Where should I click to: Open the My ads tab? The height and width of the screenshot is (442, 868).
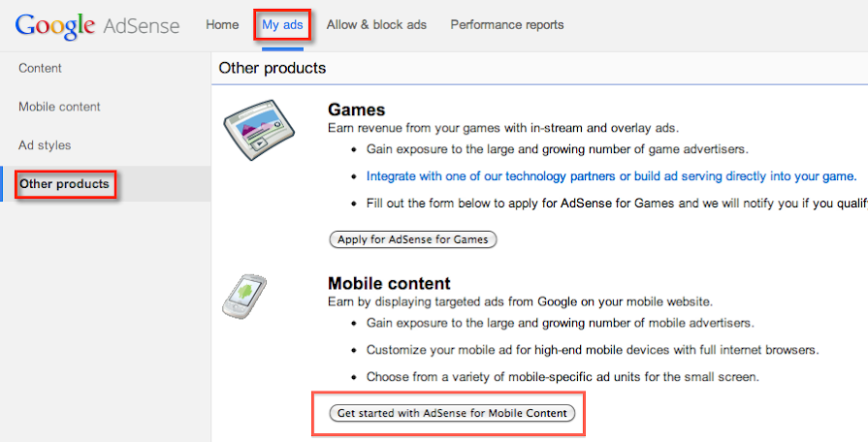point(282,24)
